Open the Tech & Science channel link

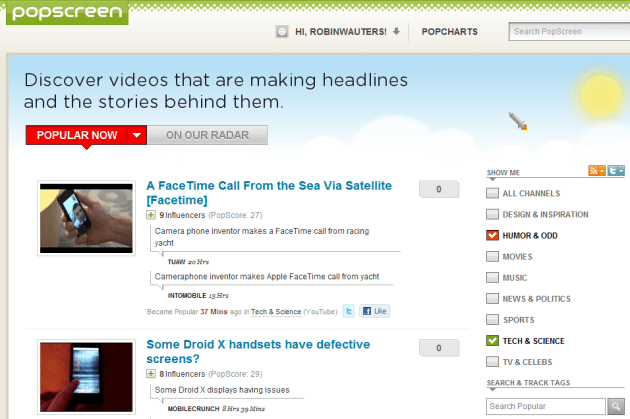(276, 312)
